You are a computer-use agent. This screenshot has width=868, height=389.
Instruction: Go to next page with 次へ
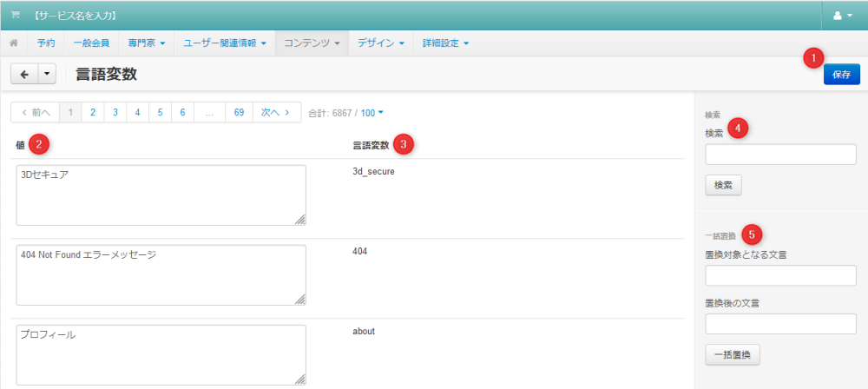click(x=277, y=113)
